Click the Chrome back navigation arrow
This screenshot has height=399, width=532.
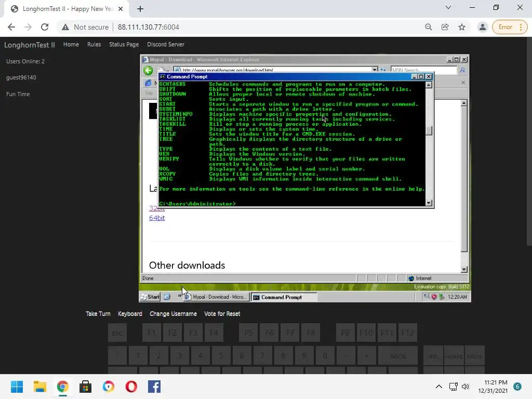pyautogui.click(x=11, y=27)
